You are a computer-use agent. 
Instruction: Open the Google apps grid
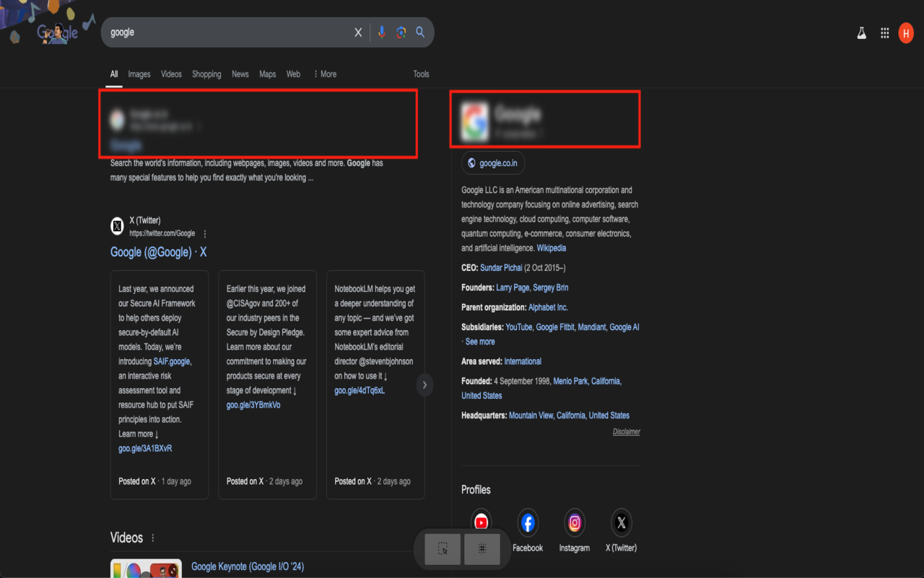coord(884,32)
